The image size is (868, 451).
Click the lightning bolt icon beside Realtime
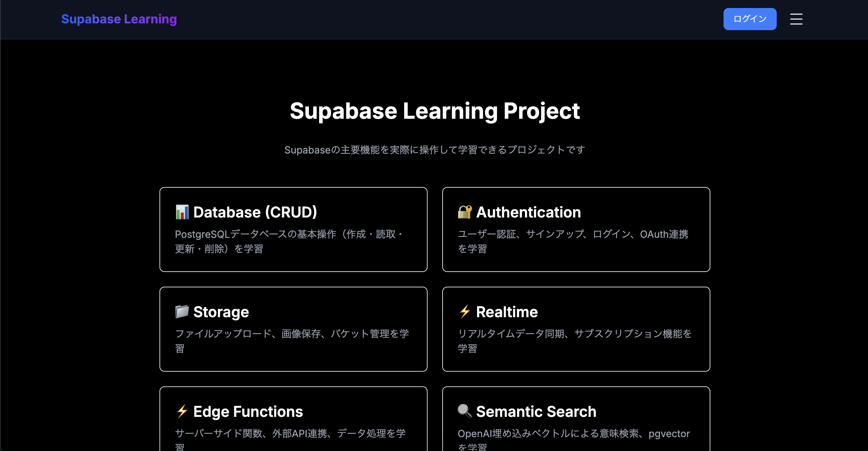coord(465,312)
